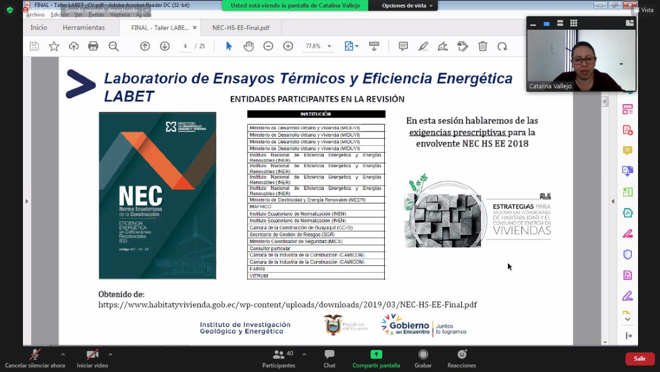Screen dimensions: 660x372
Task: Swap video with shared screen icon
Action: tap(629, 24)
